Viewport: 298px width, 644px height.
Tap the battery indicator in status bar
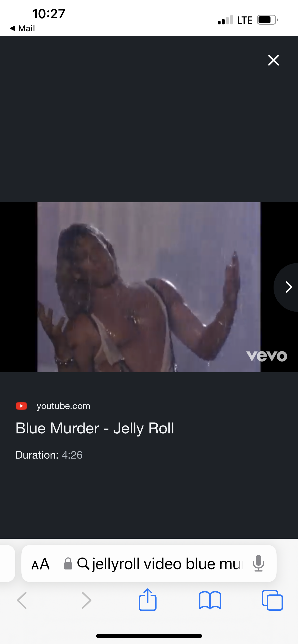tap(267, 20)
